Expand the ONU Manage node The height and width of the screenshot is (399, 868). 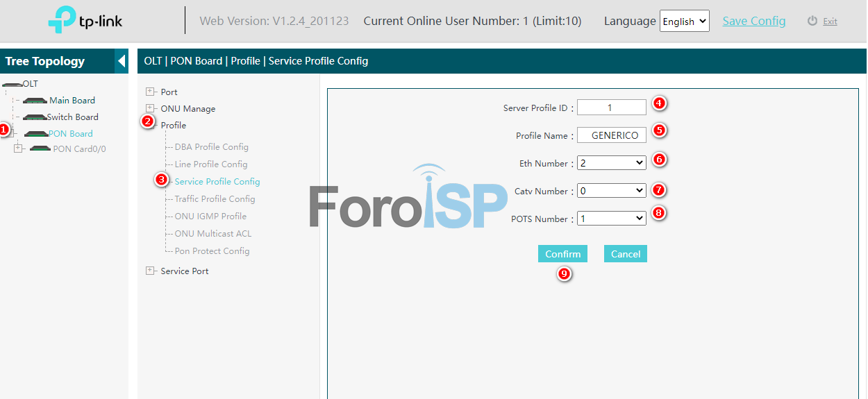coord(150,108)
